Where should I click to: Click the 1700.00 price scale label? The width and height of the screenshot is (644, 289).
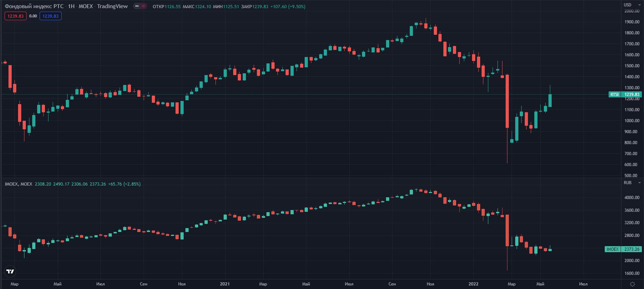tap(632, 44)
